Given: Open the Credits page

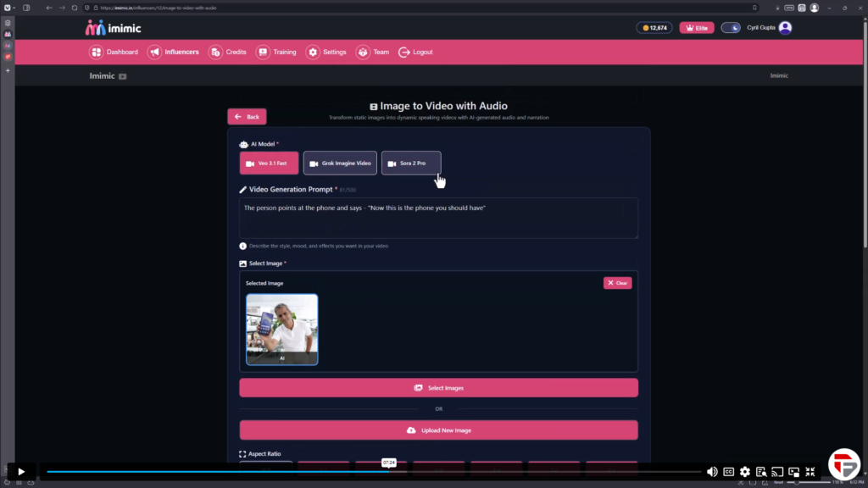Looking at the screenshot, I should (215, 52).
